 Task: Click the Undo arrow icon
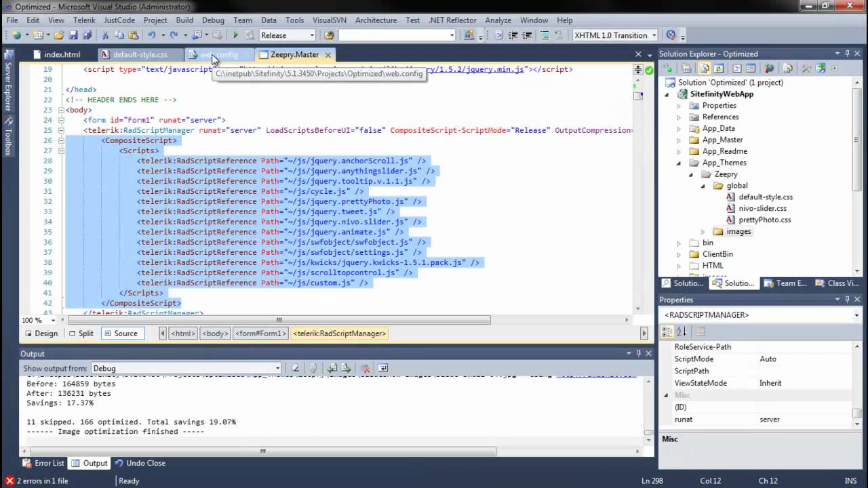tap(151, 35)
